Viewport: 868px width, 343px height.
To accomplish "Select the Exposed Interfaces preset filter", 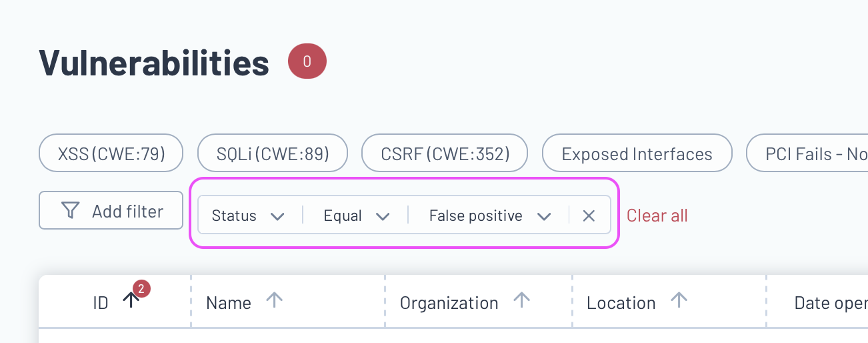I will (x=637, y=153).
